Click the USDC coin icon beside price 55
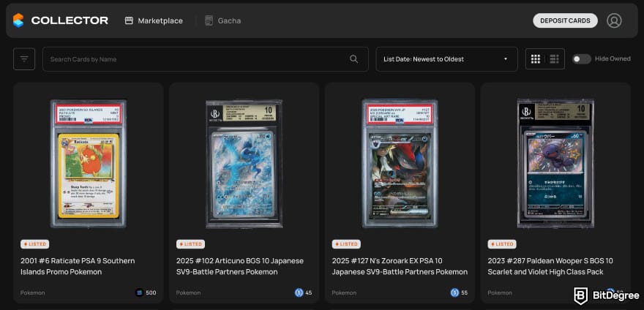This screenshot has width=644, height=310. pyautogui.click(x=454, y=292)
